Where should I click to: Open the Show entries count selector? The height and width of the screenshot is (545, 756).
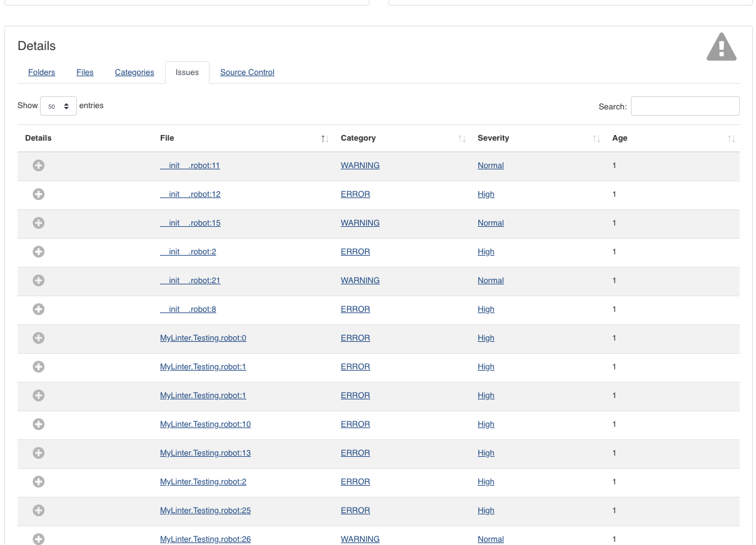(x=58, y=106)
